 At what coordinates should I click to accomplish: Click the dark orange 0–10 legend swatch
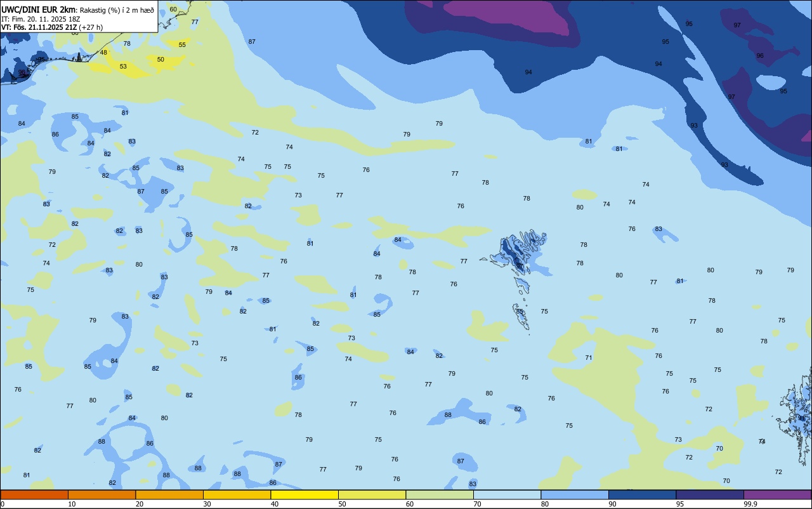coord(34,494)
